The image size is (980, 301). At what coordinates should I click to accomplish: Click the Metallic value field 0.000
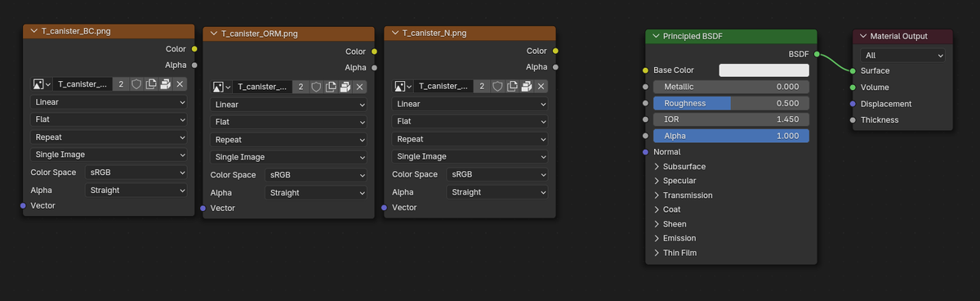tap(731, 87)
